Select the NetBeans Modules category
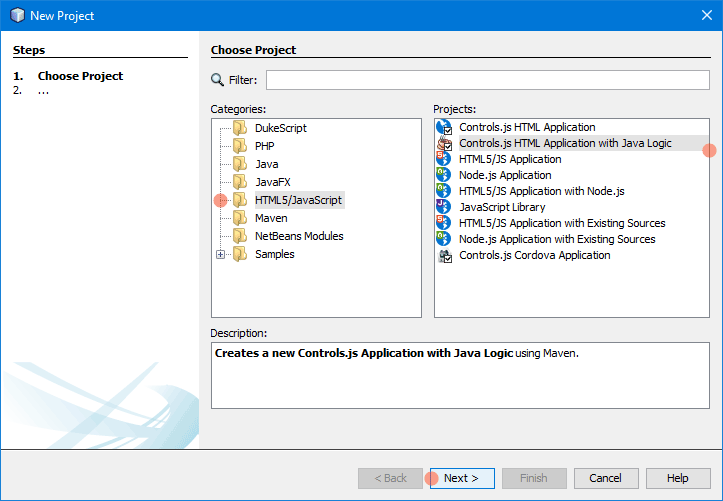This screenshot has width=723, height=501. point(299,236)
